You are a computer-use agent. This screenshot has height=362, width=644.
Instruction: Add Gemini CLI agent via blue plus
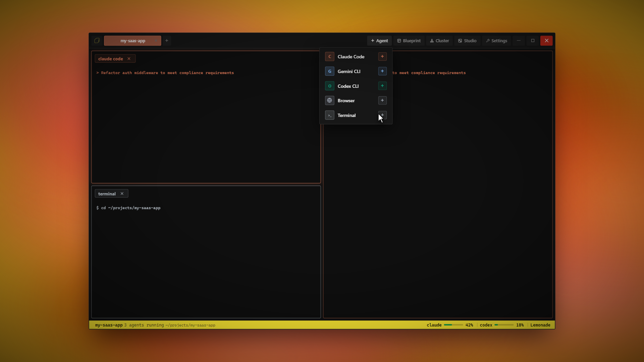pyautogui.click(x=382, y=71)
